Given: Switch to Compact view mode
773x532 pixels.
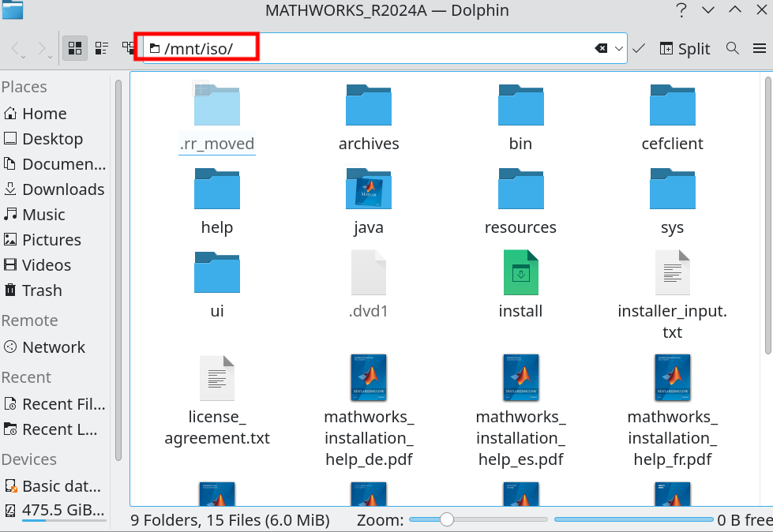Looking at the screenshot, I should 102,48.
